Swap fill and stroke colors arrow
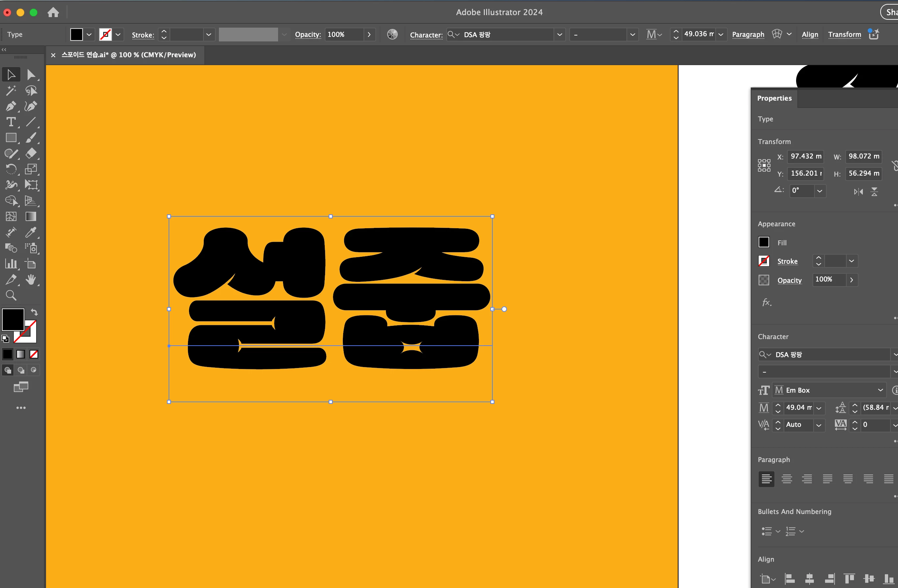The image size is (898, 588). 34,312
